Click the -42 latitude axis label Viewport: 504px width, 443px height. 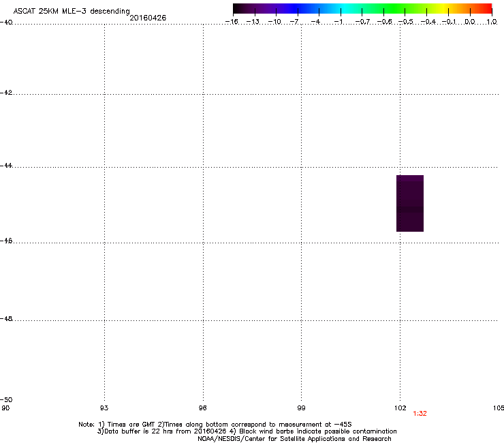[x=6, y=93]
